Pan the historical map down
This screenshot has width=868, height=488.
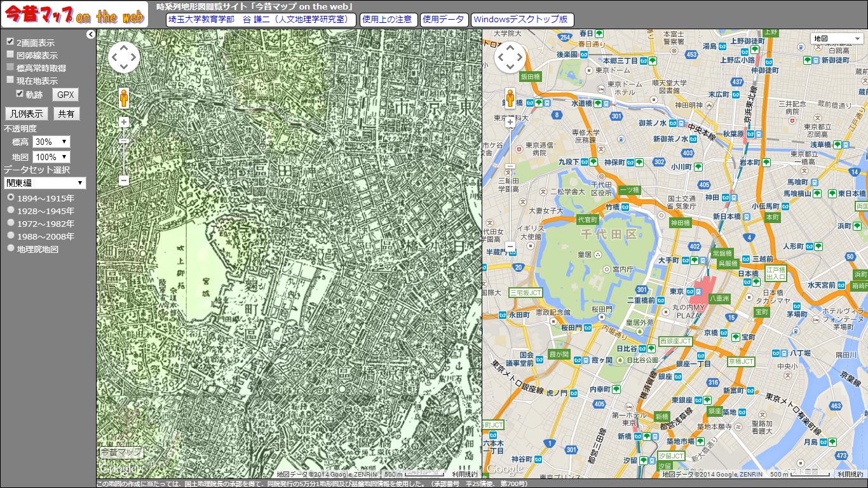pyautogui.click(x=123, y=68)
